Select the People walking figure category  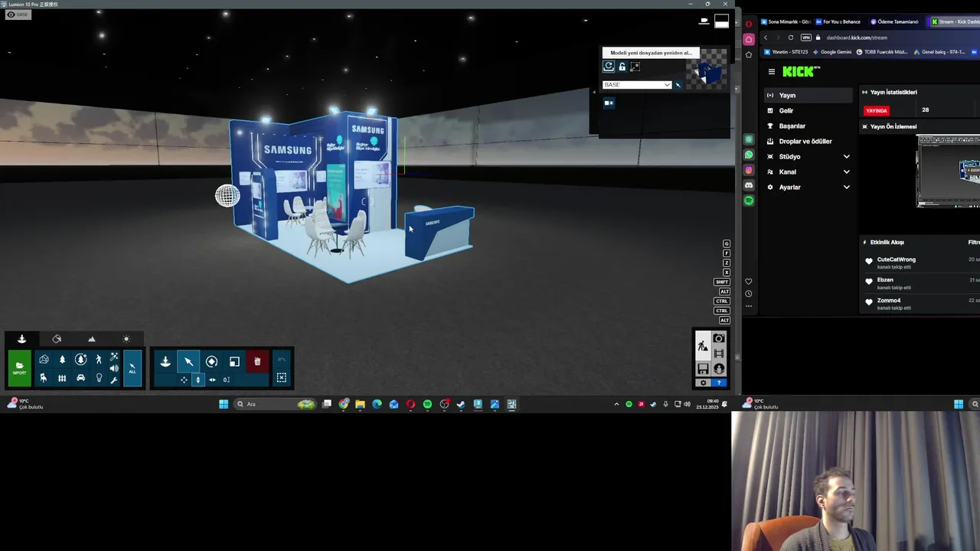click(98, 359)
